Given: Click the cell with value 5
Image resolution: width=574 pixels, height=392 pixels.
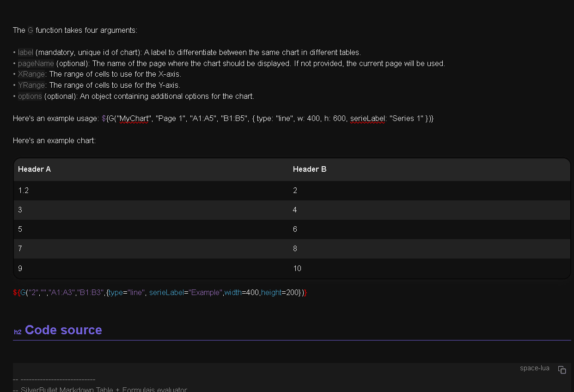Looking at the screenshot, I should point(20,229).
